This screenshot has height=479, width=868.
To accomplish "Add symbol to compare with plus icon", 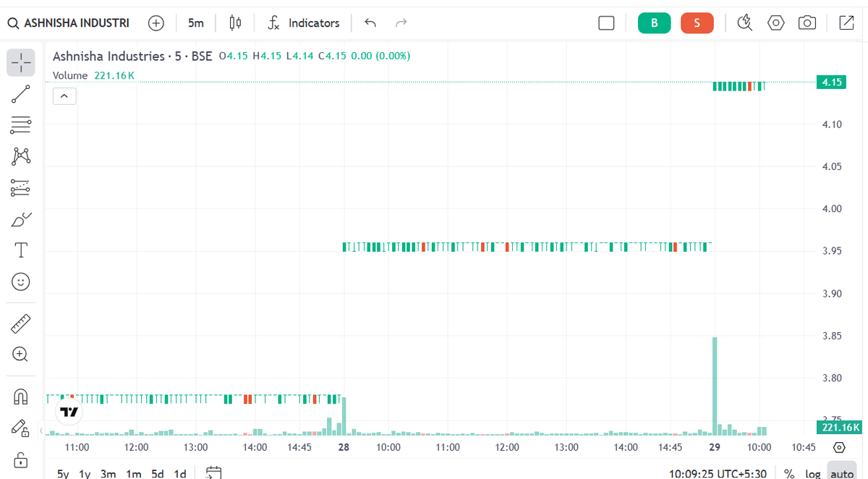I will click(x=156, y=23).
